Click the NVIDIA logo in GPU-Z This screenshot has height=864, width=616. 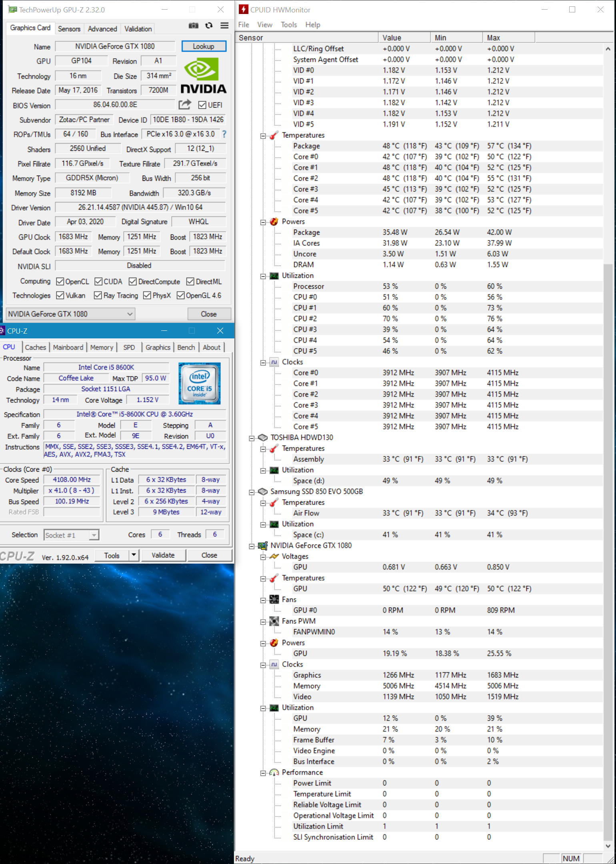(x=203, y=75)
